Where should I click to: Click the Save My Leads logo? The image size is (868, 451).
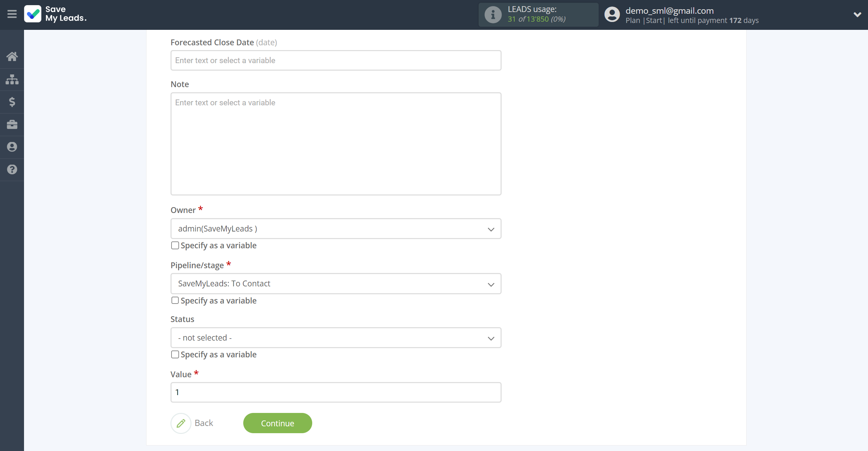[x=55, y=14]
